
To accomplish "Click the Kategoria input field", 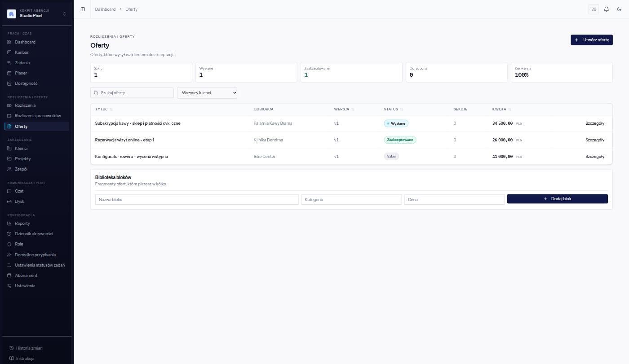I will point(351,199).
